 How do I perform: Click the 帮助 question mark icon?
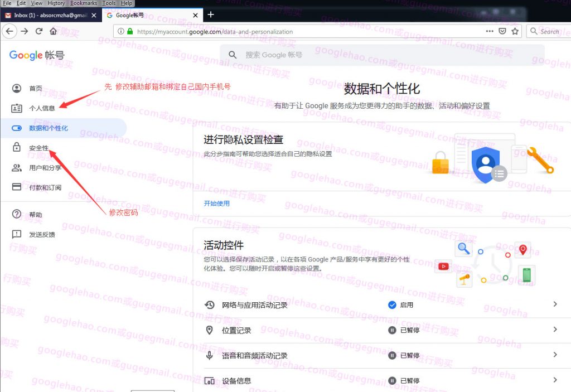pos(17,214)
